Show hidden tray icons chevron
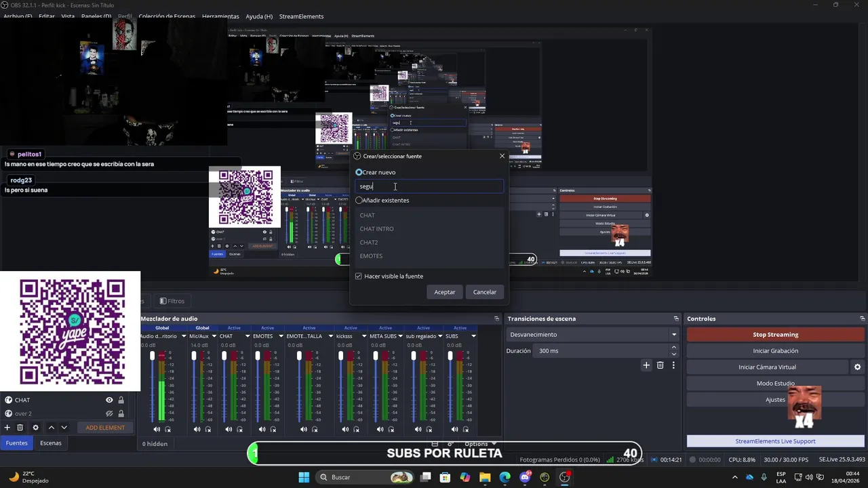Screen dimensions: 868x488 pyautogui.click(x=735, y=477)
